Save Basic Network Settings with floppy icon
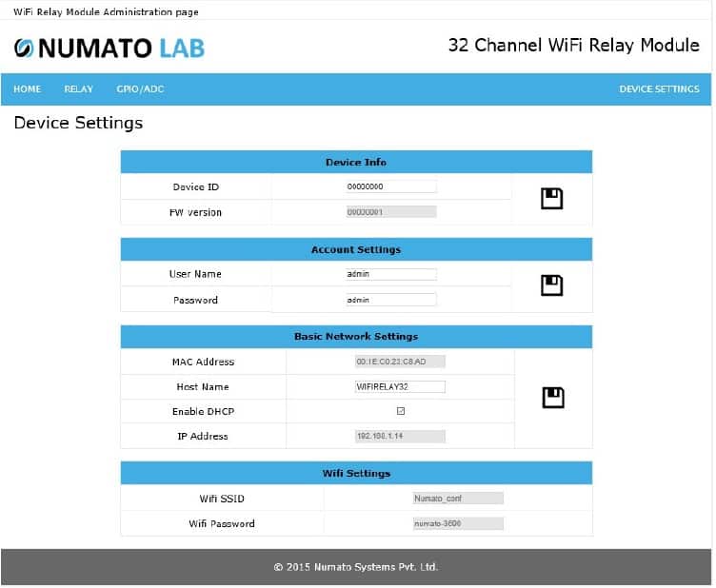Screen dimensions: 716x588 pyautogui.click(x=553, y=398)
